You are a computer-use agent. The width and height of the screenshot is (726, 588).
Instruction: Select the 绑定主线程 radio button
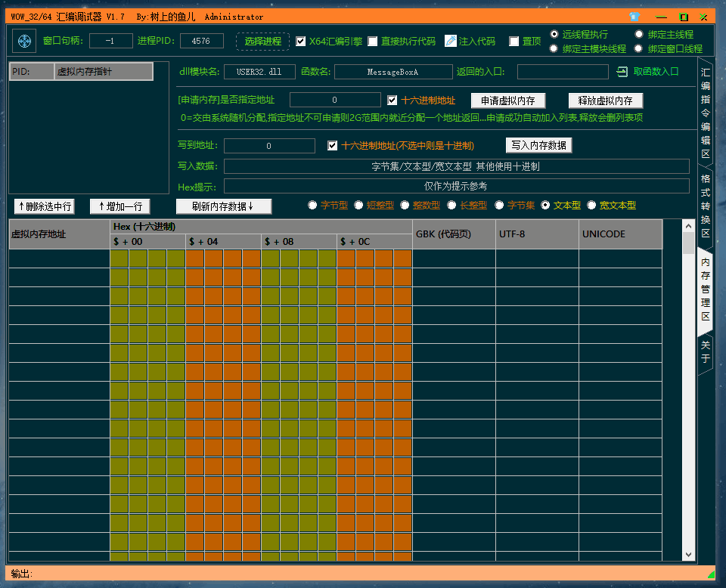pyautogui.click(x=639, y=34)
